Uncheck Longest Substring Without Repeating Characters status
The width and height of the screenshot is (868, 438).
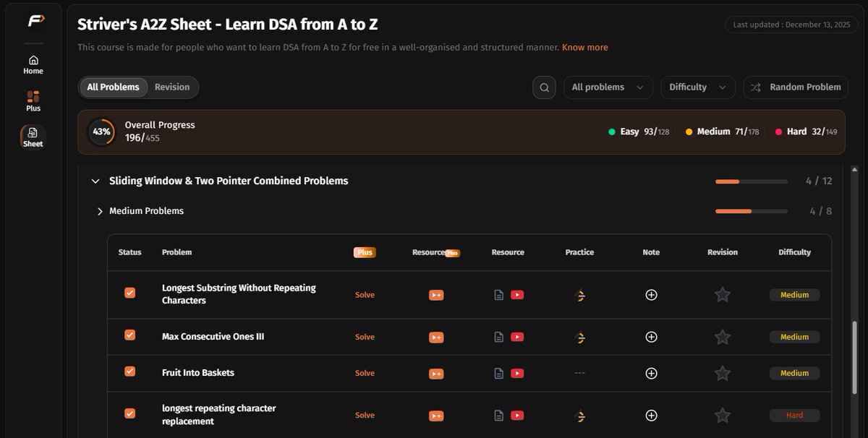click(130, 293)
